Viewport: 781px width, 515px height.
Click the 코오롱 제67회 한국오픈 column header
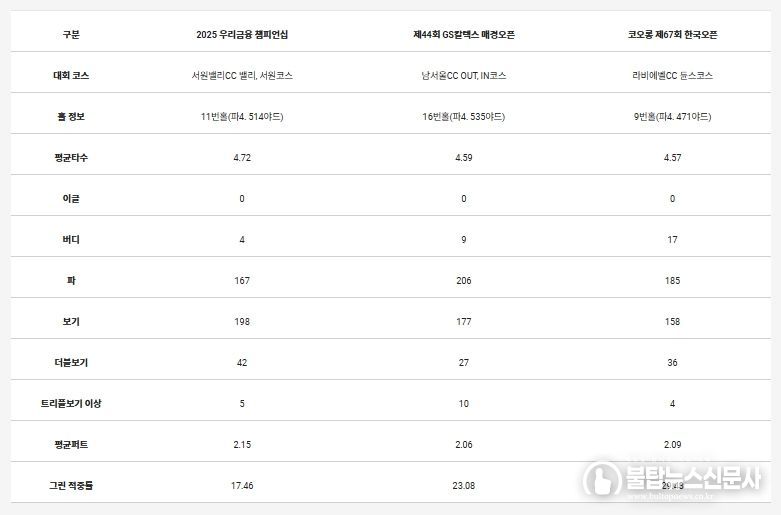(672, 34)
